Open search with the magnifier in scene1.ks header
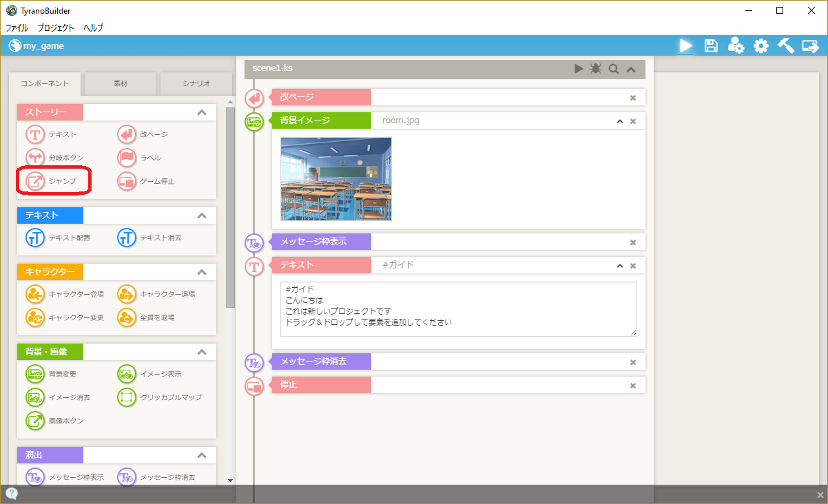This screenshot has height=504, width=828. point(613,69)
